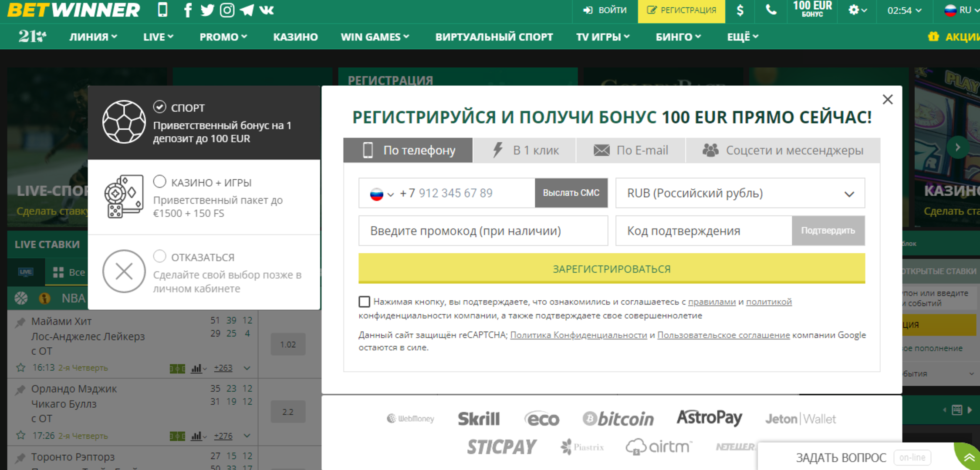The height and width of the screenshot is (470, 980).
Task: Open the Instagram icon in header
Action: (x=227, y=10)
